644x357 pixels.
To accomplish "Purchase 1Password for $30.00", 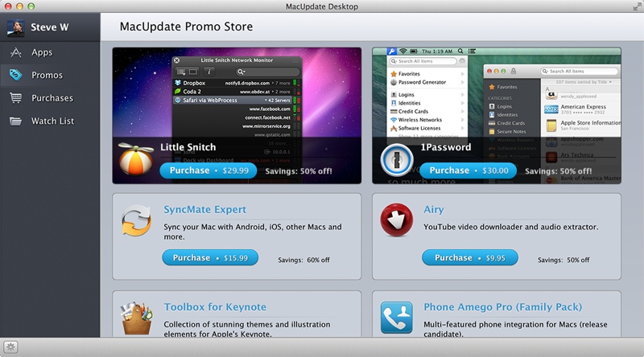I will point(468,170).
